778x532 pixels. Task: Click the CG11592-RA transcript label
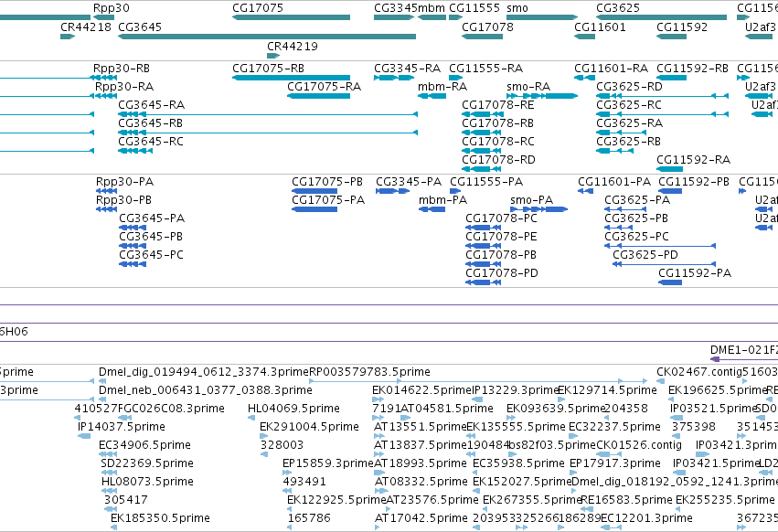[x=693, y=160]
